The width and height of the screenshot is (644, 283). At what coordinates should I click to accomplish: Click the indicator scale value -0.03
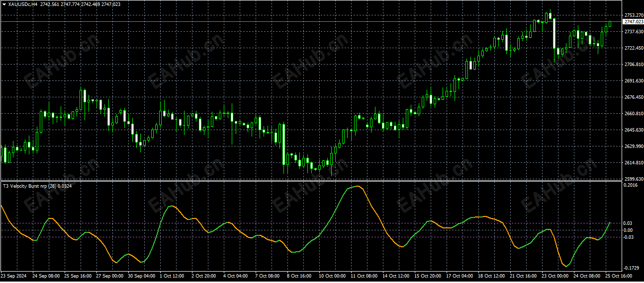[x=629, y=237]
